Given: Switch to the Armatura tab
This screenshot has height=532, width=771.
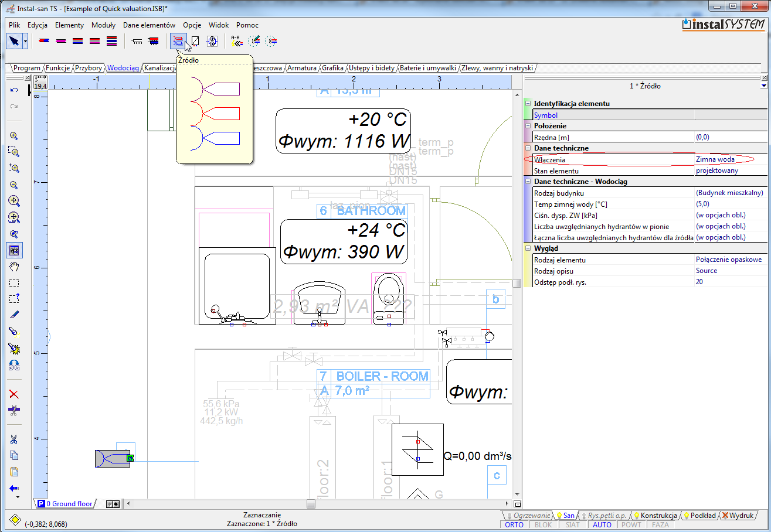Looking at the screenshot, I should click(x=302, y=68).
